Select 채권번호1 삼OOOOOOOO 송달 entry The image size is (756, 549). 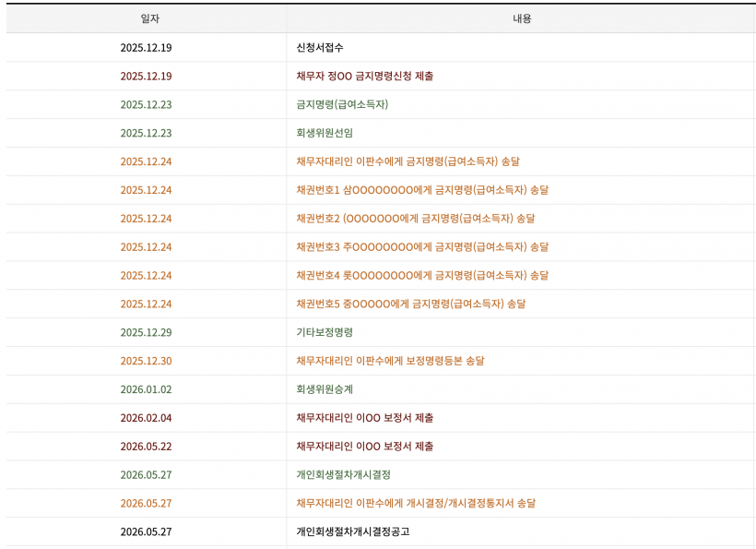pyautogui.click(x=422, y=189)
